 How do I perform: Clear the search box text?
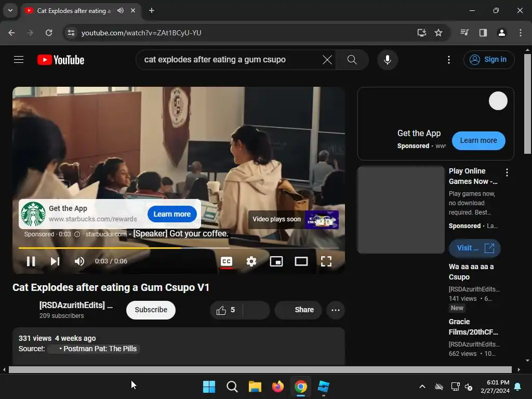pyautogui.click(x=327, y=60)
